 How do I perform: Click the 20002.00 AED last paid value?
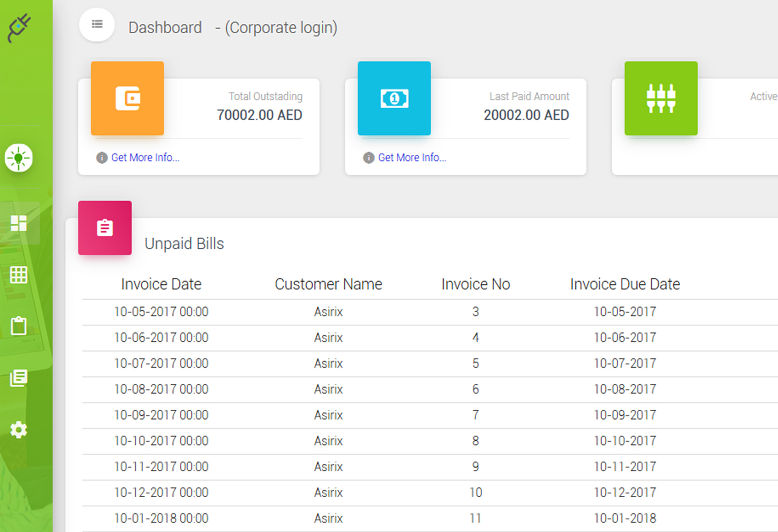tap(527, 115)
